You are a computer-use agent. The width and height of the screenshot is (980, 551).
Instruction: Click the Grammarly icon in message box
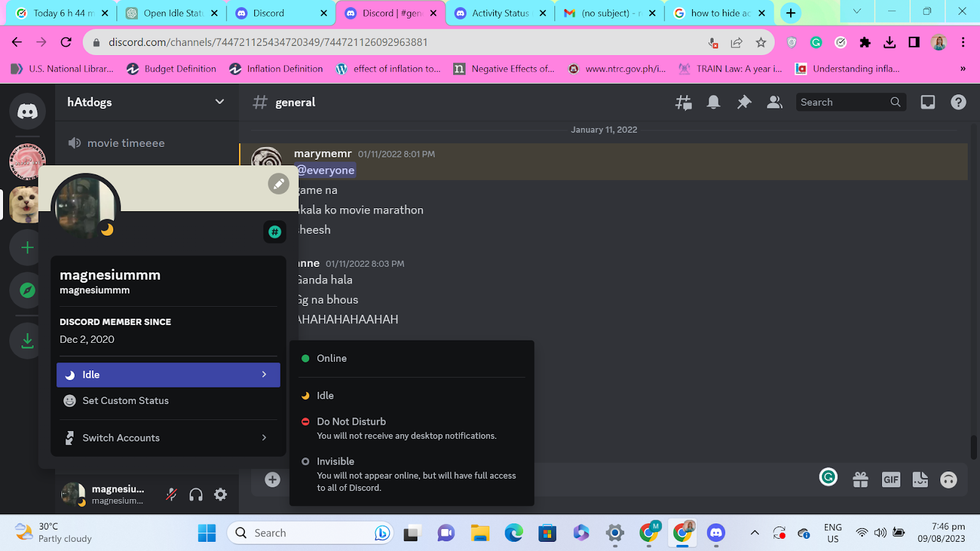point(828,477)
